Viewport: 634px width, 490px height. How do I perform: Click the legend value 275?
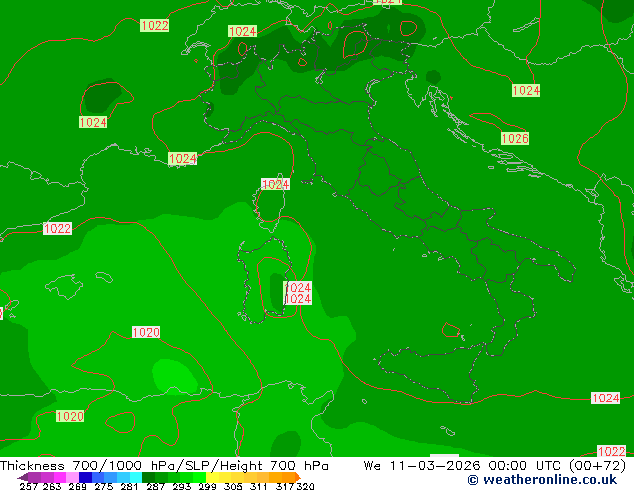tap(104, 486)
